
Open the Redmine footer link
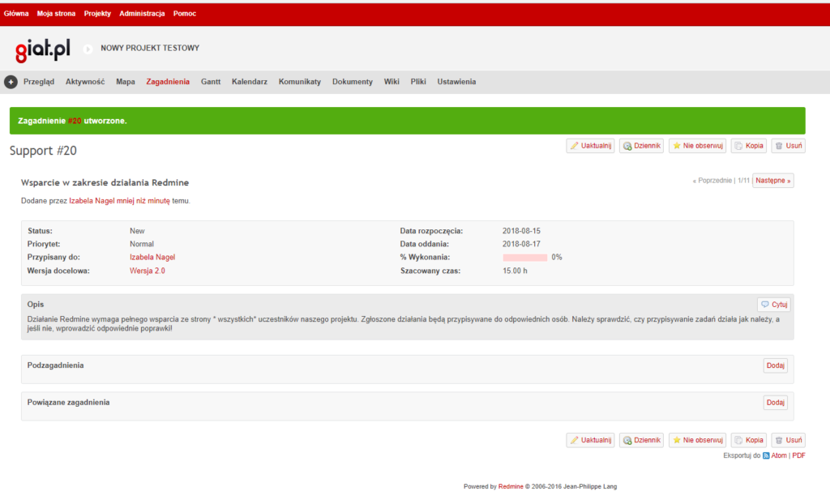tap(511, 486)
